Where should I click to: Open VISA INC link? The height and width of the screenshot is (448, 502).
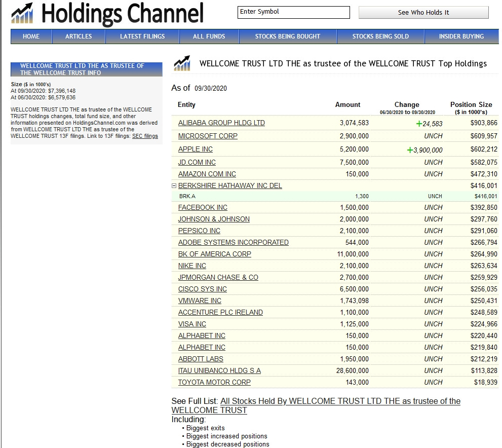click(x=192, y=324)
